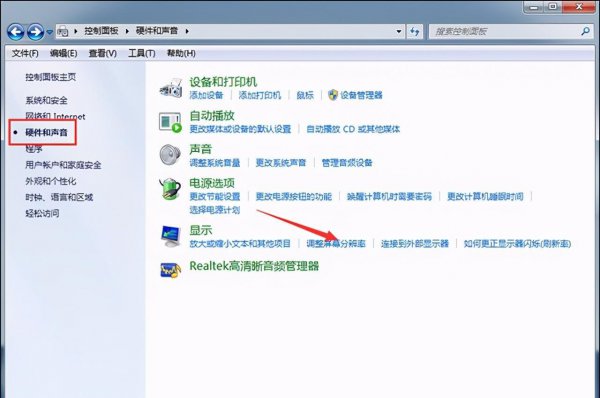Open 电源选项 heading
Image resolution: width=600 pixels, height=398 pixels.
click(212, 183)
